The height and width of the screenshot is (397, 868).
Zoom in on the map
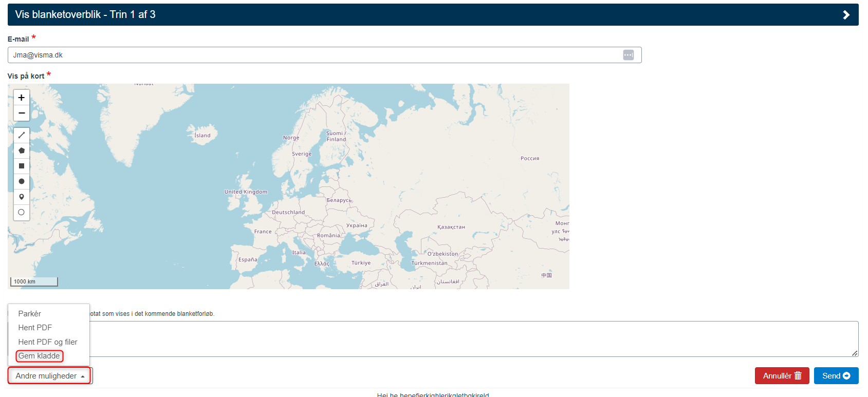tap(22, 98)
